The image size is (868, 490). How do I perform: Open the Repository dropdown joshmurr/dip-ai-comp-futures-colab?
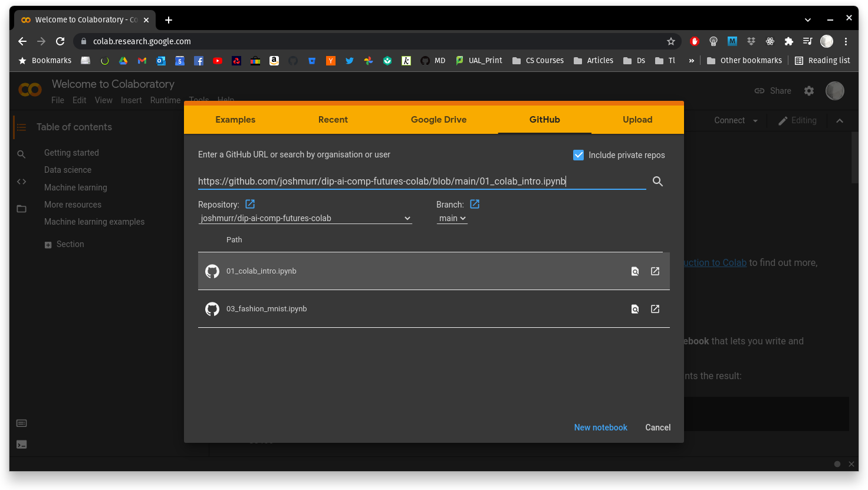click(305, 218)
